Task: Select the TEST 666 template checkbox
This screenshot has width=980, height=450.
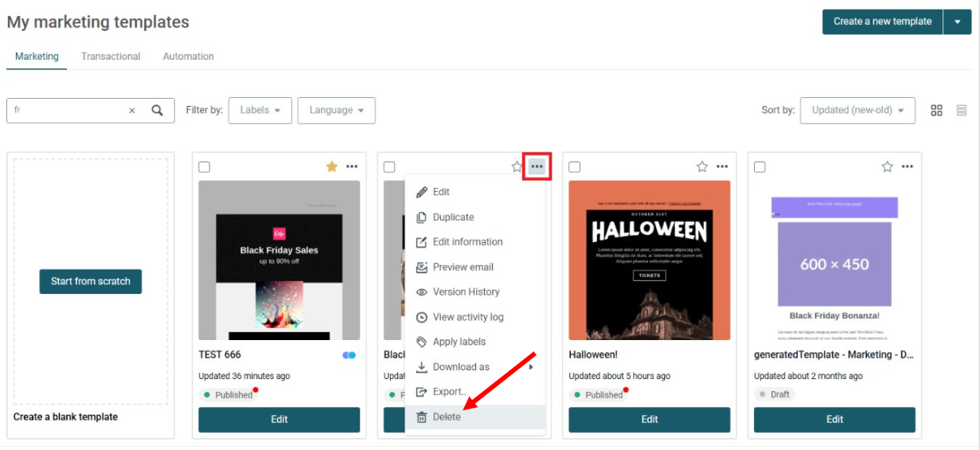Action: [205, 167]
